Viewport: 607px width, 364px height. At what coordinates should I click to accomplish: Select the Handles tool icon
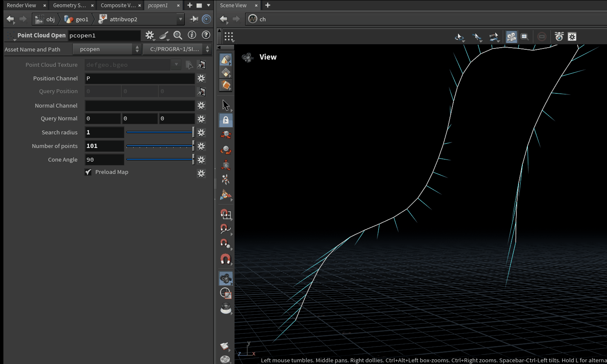point(226,195)
